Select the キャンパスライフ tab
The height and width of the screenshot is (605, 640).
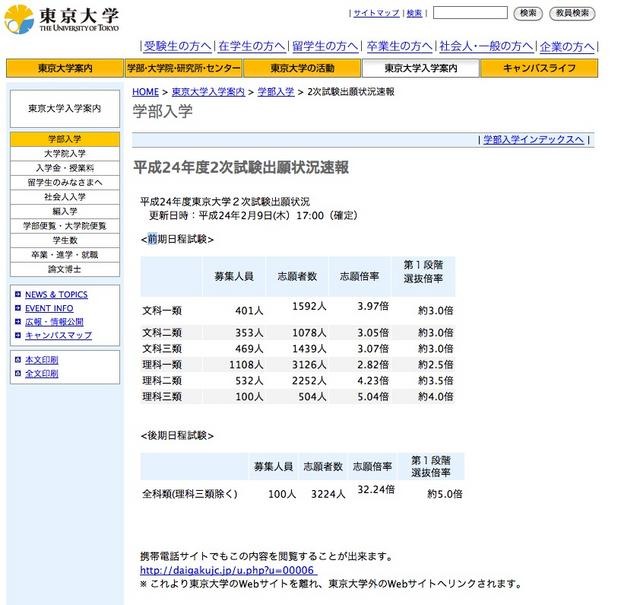coord(539,68)
